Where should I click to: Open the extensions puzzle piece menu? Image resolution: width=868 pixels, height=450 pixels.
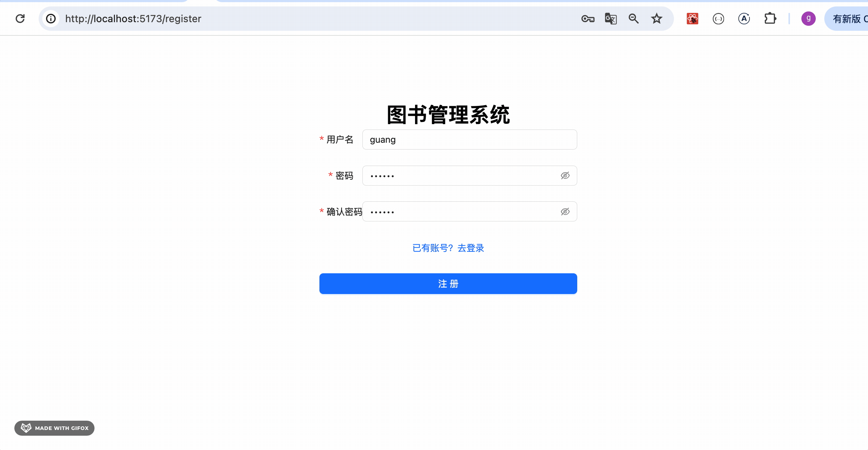[x=770, y=19]
